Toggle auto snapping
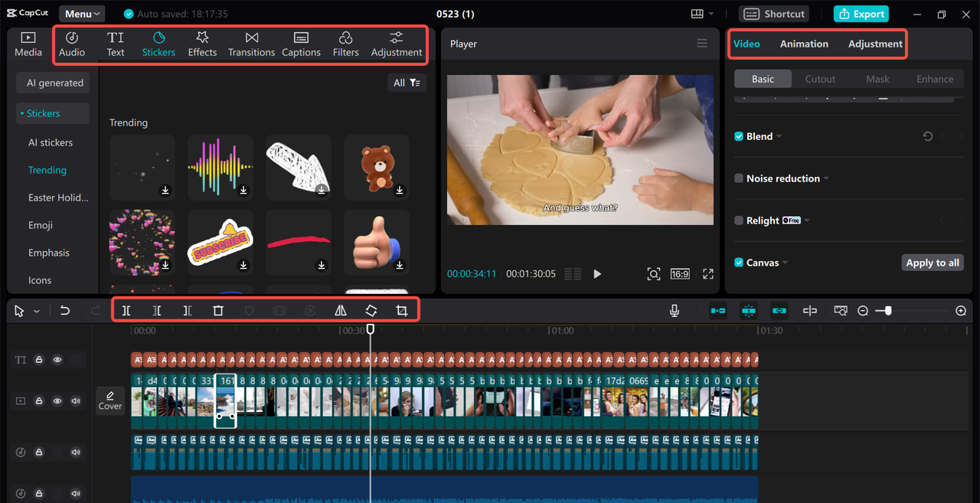 point(749,311)
